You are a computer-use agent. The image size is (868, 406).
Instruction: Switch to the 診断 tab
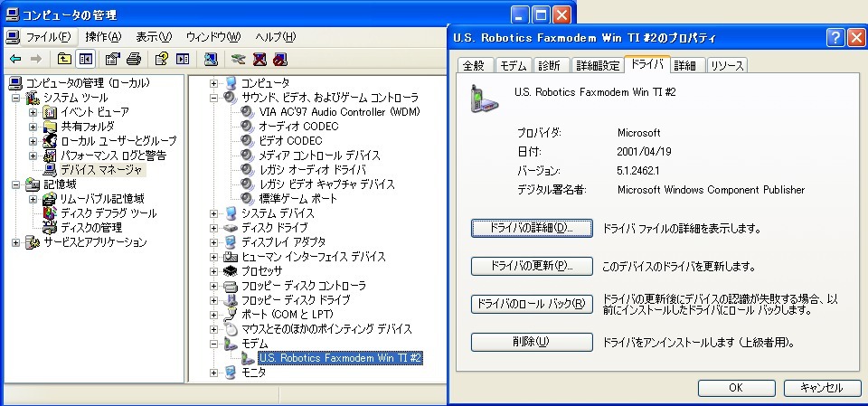coord(551,65)
